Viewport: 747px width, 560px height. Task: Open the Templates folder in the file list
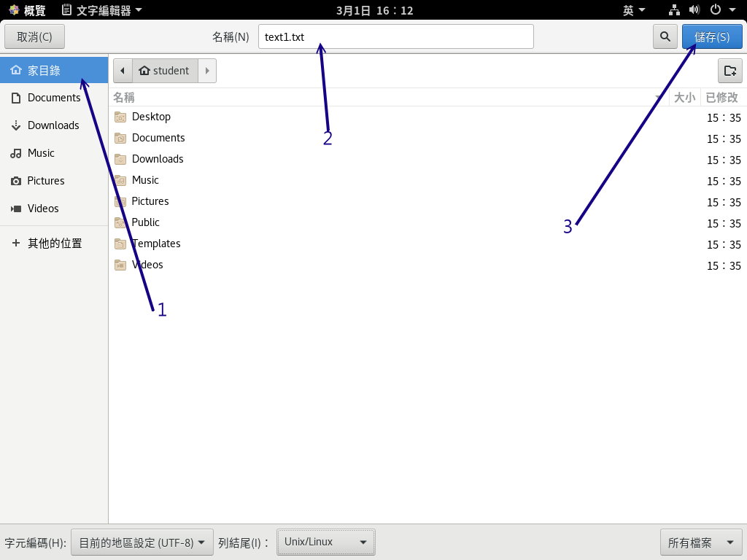[156, 244]
